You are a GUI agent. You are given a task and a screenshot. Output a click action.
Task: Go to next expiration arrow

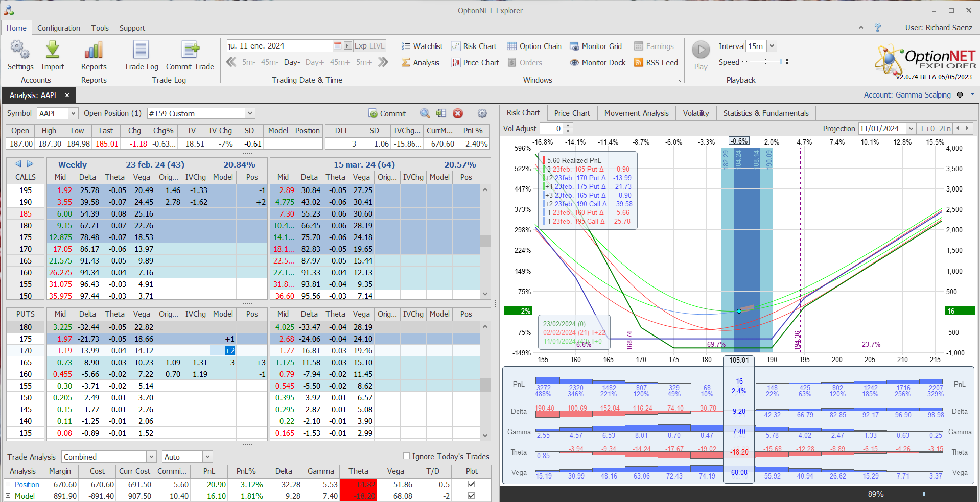(30, 164)
